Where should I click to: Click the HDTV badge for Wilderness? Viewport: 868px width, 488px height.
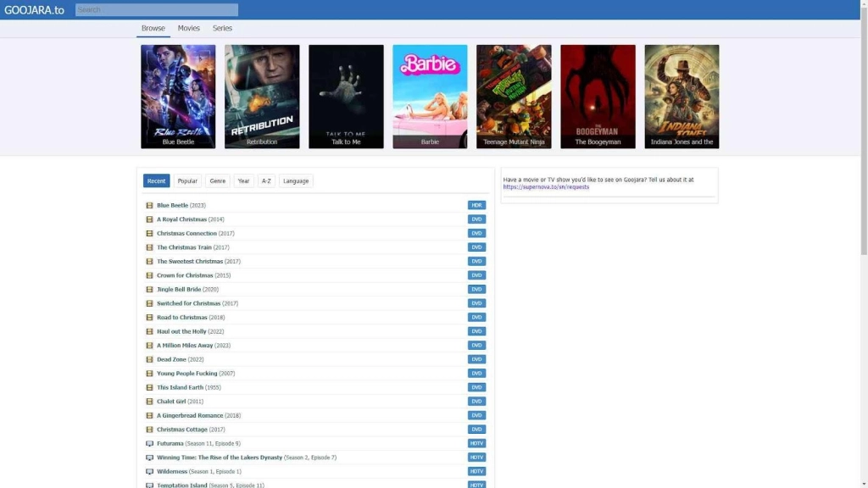pyautogui.click(x=476, y=471)
